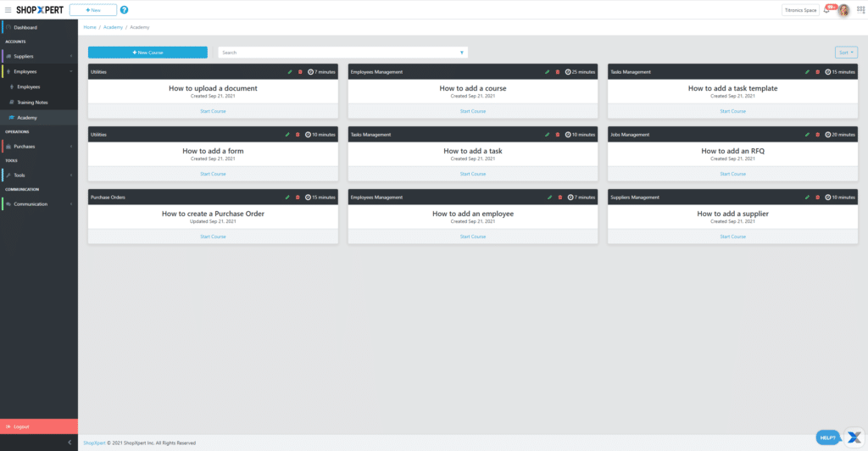Start the 'How to add a task' course

click(x=473, y=174)
